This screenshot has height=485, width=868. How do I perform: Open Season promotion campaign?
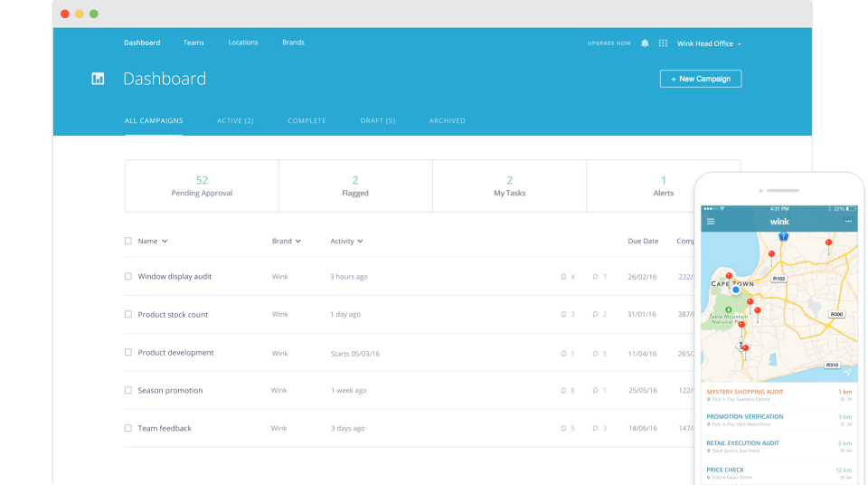point(170,390)
